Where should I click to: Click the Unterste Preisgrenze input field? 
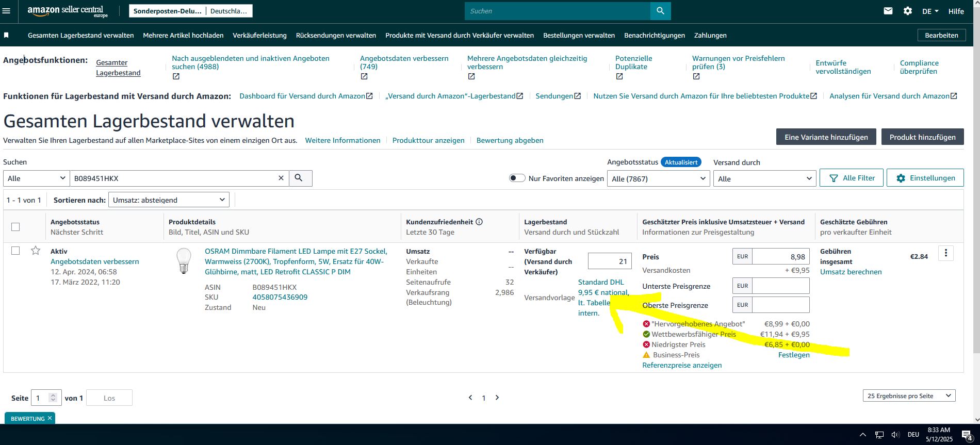780,286
